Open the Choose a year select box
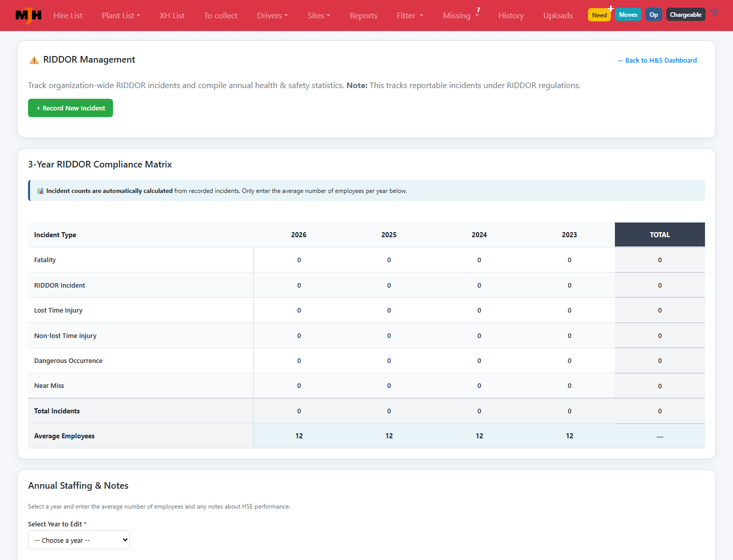This screenshot has width=733, height=560. (x=79, y=540)
